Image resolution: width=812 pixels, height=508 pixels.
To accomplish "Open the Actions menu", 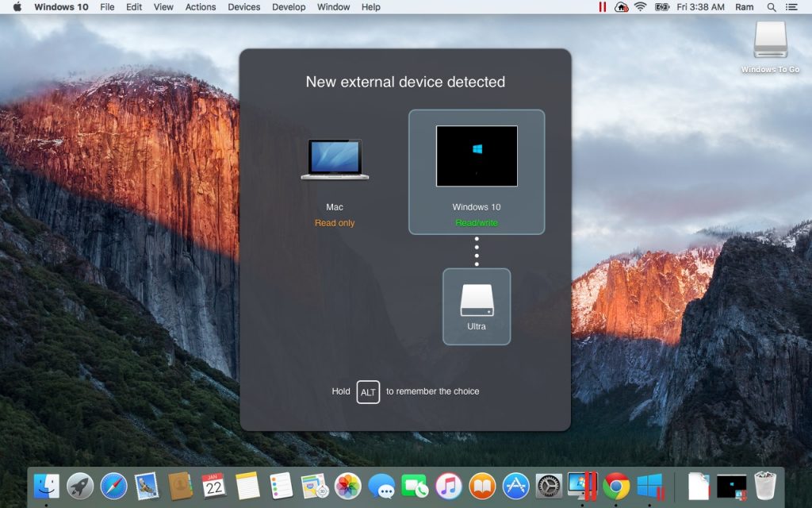I will [200, 7].
